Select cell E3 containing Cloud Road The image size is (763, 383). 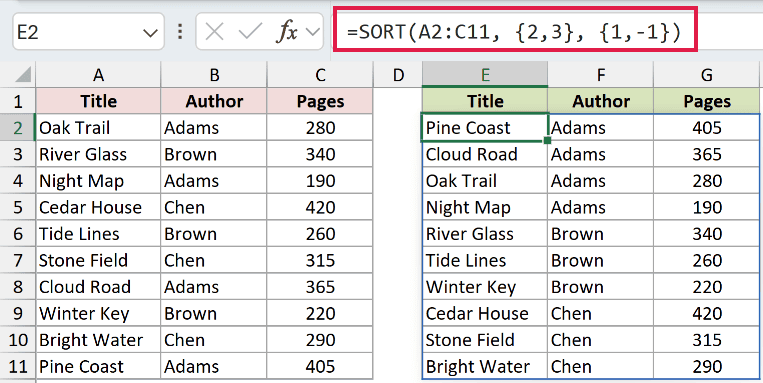(x=485, y=154)
